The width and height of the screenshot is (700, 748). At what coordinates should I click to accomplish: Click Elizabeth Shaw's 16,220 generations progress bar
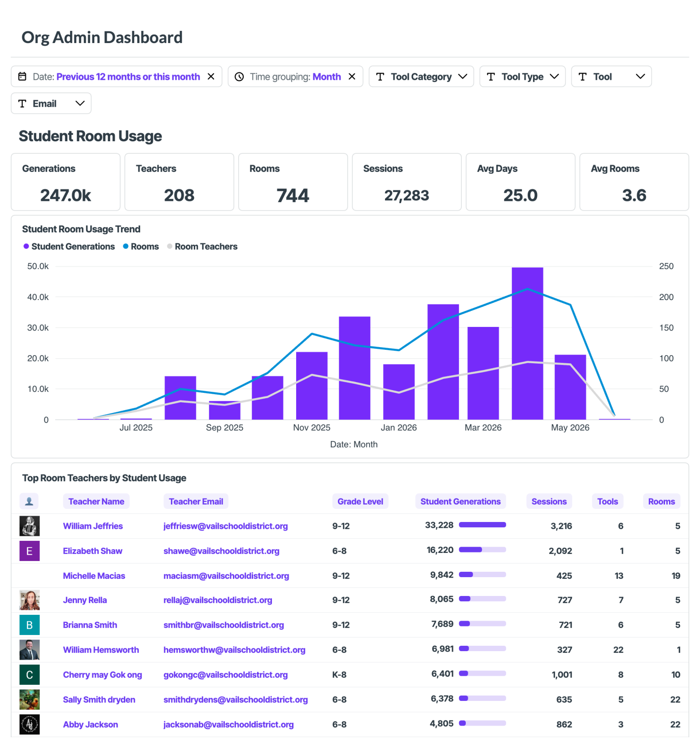click(482, 550)
